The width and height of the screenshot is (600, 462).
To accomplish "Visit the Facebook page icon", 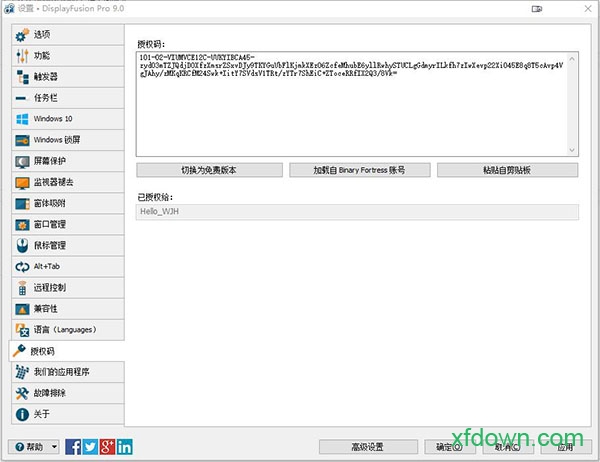I will point(73,447).
